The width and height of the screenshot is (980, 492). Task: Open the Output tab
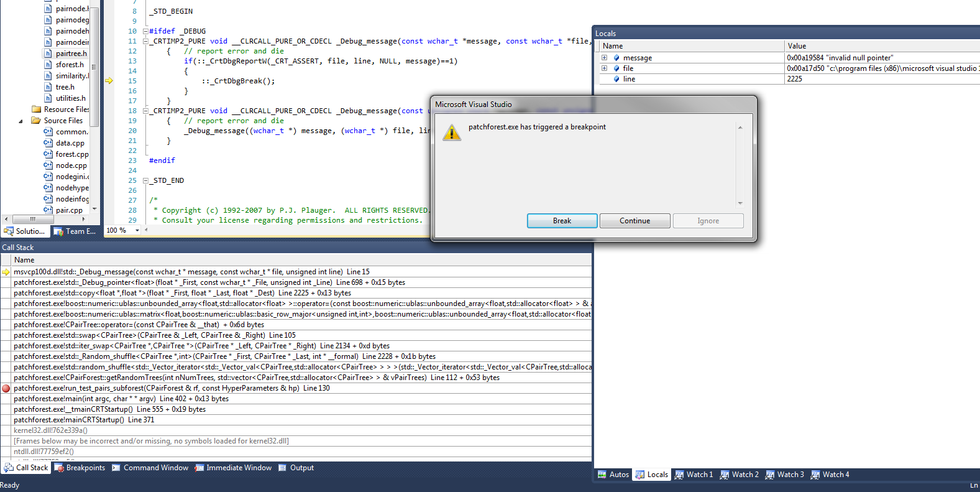[296, 468]
